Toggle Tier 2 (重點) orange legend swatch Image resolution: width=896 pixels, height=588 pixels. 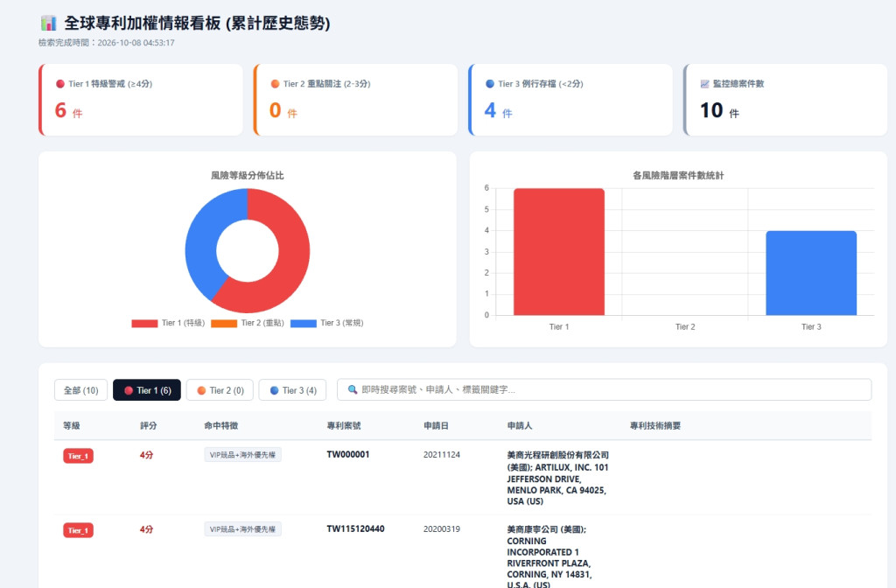coord(224,324)
